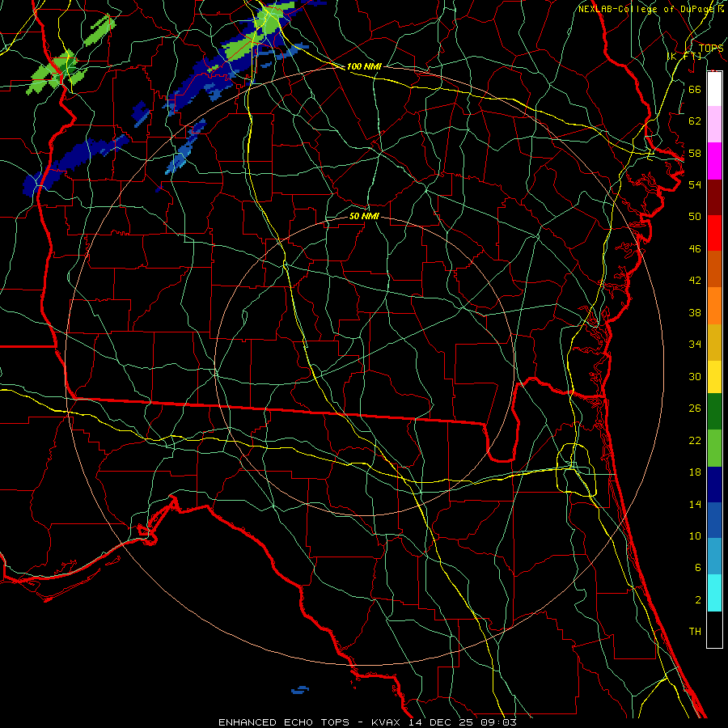Select the bright red legend swatch
Image resolution: width=728 pixels, height=728 pixels.
pos(714,233)
